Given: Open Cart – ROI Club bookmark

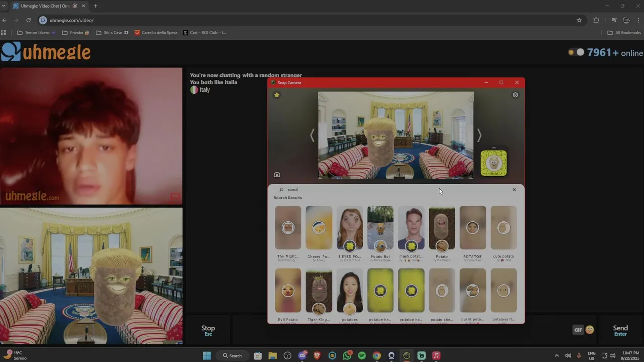Looking at the screenshot, I should tap(205, 33).
